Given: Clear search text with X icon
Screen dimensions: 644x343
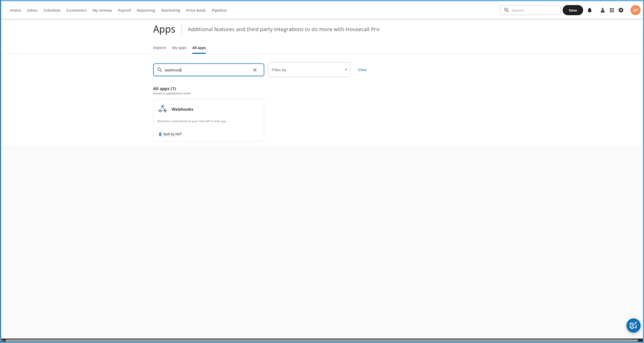Looking at the screenshot, I should 255,70.
